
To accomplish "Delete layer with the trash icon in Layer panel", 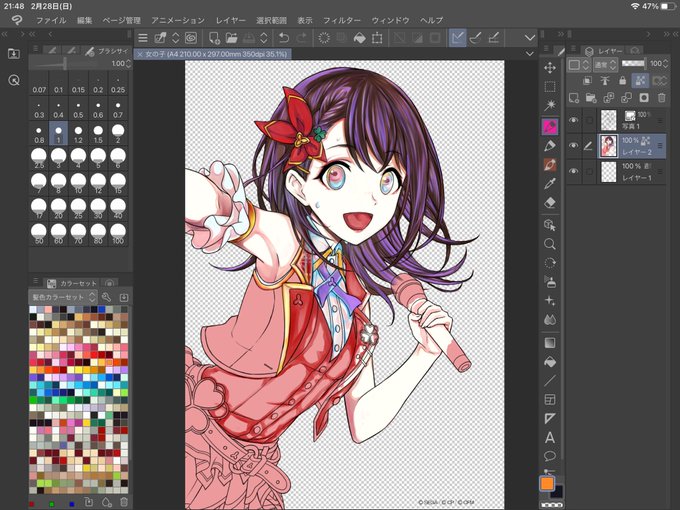I will point(661,98).
